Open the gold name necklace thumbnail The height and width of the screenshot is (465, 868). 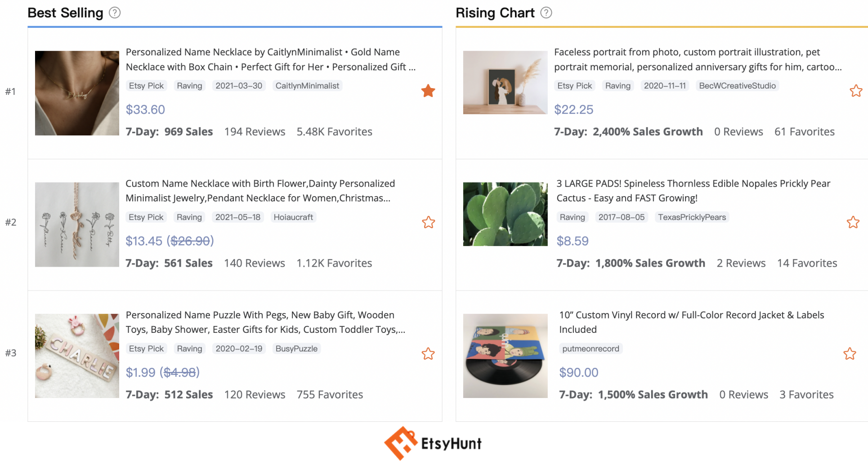77,93
